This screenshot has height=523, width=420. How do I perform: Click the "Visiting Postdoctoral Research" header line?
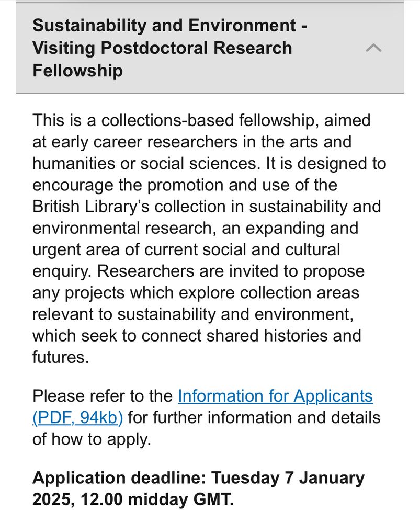pos(162,48)
